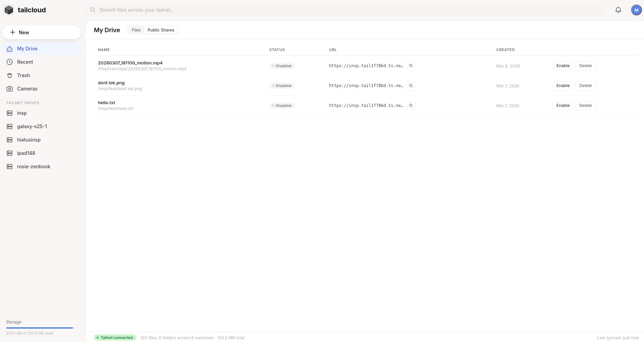Click the hiatusinsp drive icon

(x=10, y=140)
